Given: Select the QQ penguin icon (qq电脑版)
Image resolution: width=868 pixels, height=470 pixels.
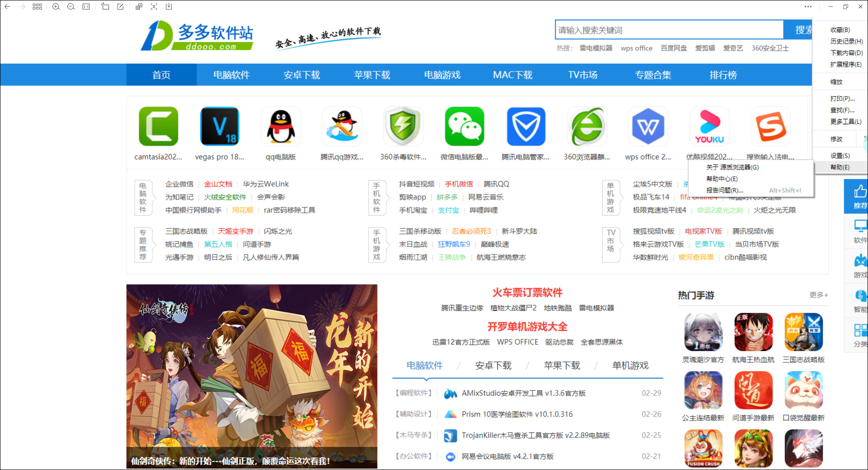Looking at the screenshot, I should [x=281, y=127].
